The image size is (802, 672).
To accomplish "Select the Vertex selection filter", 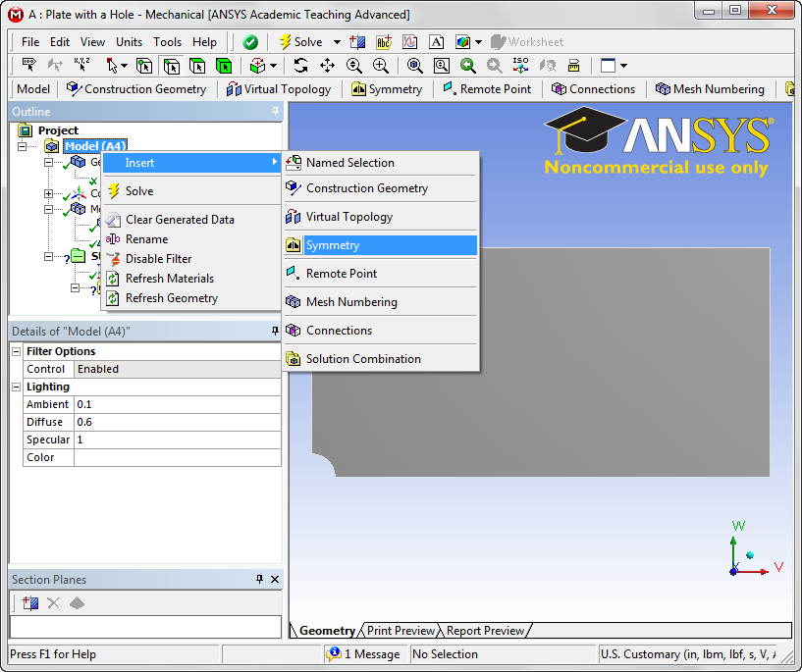I will coord(144,66).
